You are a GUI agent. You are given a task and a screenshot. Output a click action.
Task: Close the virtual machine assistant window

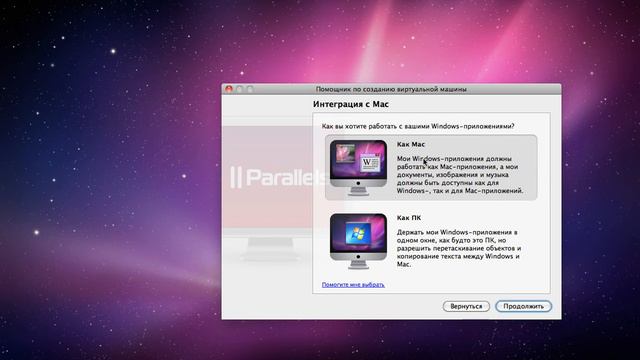pos(229,89)
